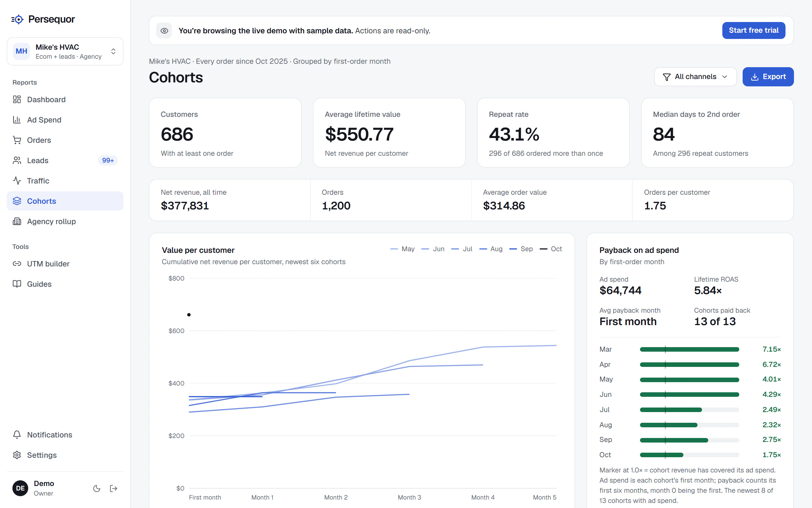This screenshot has width=812, height=508.
Task: Click the Jul 2.49× payback bar
Action: (x=689, y=410)
